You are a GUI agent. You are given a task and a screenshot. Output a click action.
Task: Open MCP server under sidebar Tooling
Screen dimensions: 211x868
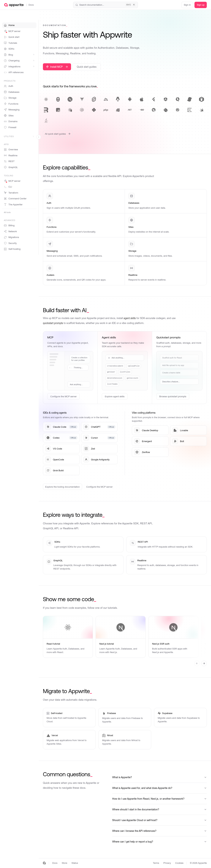(19, 181)
